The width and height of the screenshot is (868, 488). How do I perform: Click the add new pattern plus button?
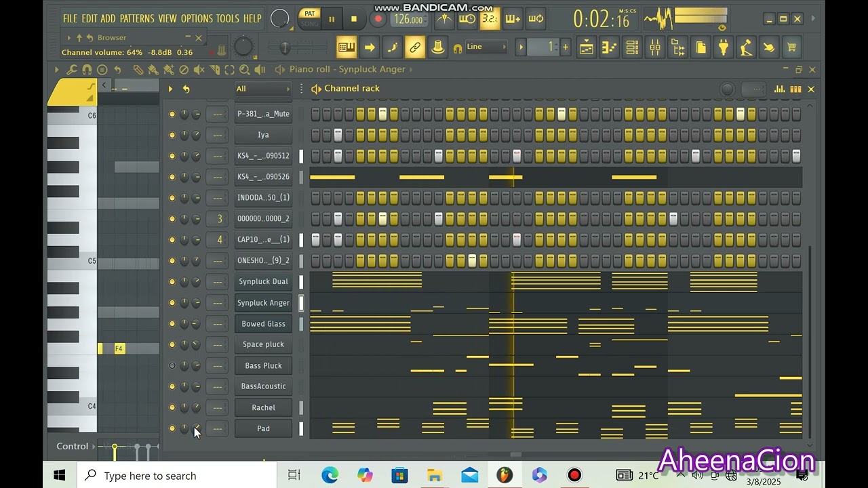[x=566, y=47]
